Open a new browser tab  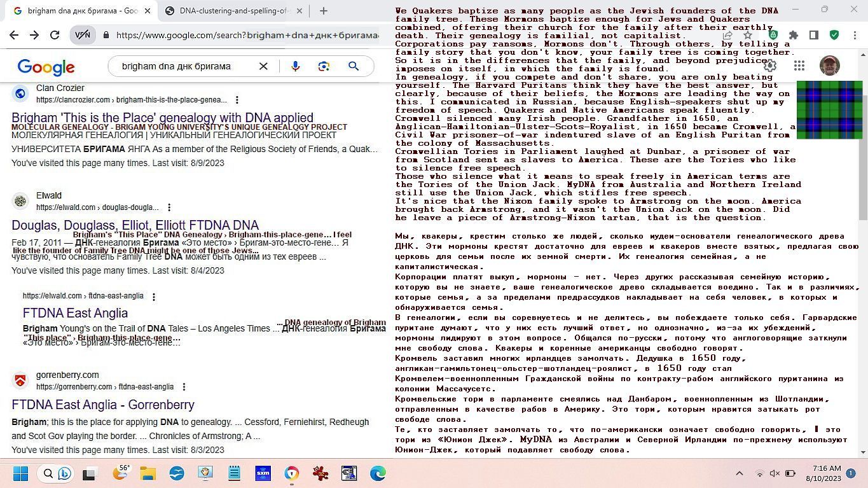(323, 11)
